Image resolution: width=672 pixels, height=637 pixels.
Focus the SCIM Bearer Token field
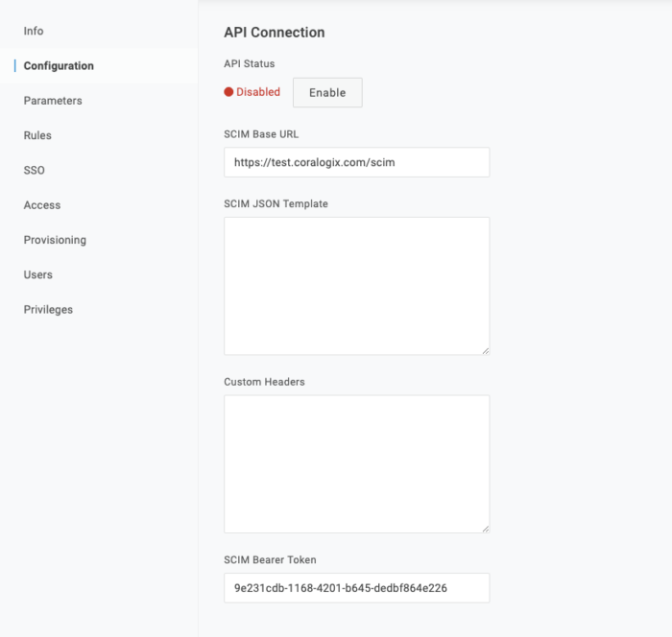[356, 588]
